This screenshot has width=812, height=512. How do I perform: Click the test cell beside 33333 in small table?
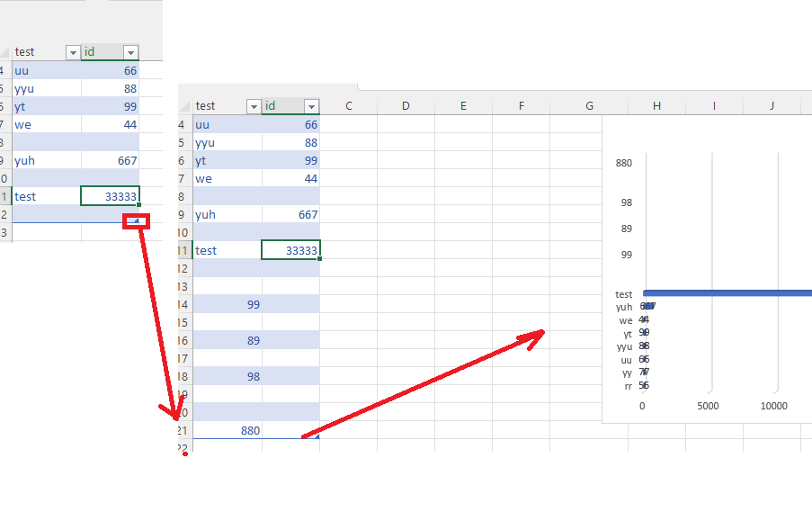47,196
